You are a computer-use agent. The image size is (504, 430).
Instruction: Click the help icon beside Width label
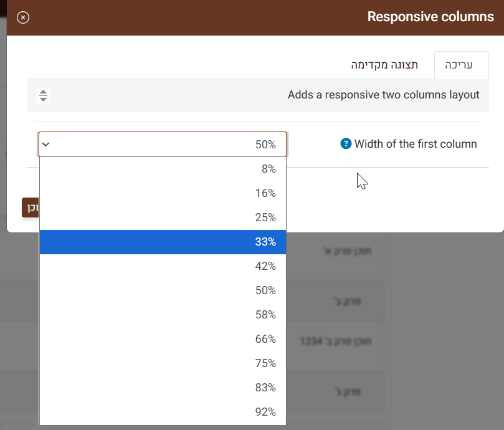tap(346, 144)
